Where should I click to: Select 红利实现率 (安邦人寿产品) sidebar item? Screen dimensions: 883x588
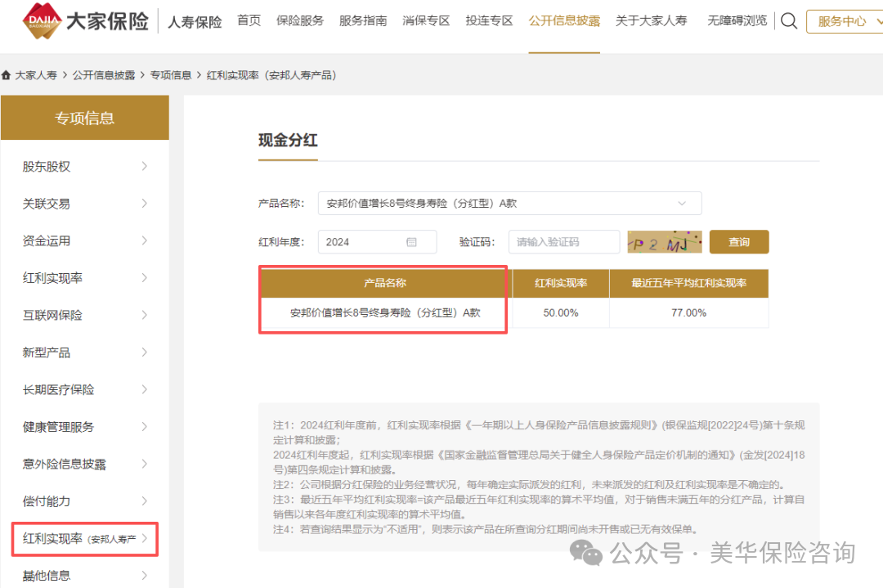click(85, 539)
